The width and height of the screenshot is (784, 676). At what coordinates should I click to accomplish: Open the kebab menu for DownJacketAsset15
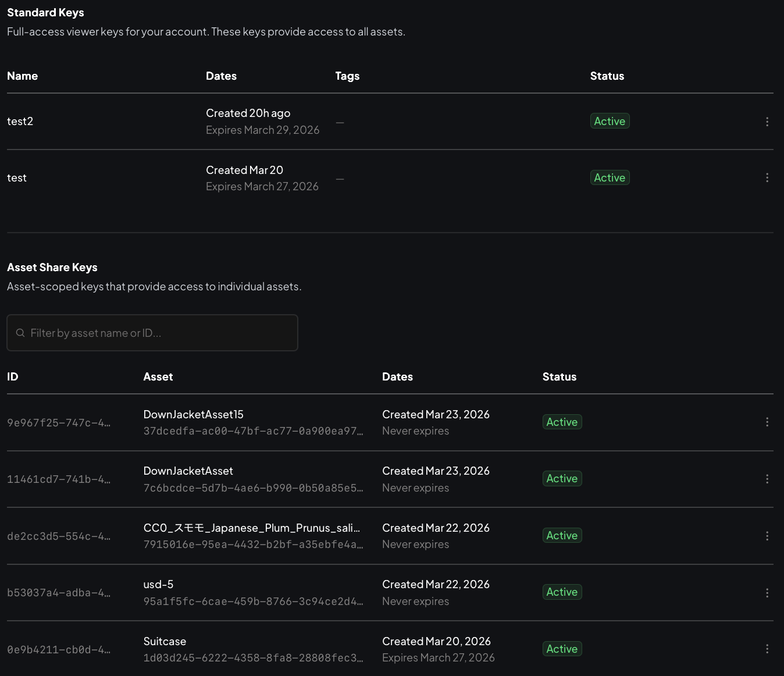coord(767,422)
